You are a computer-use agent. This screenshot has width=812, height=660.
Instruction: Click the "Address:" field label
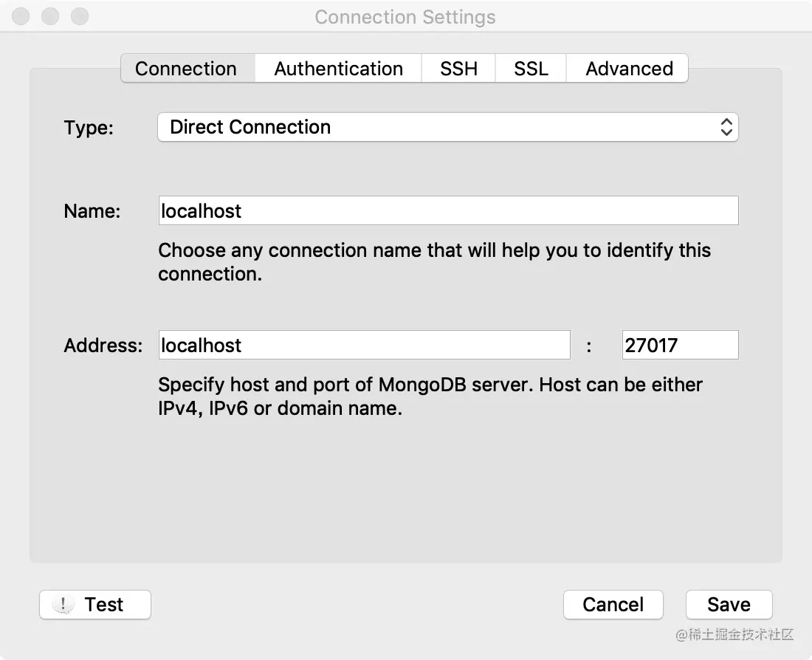103,346
